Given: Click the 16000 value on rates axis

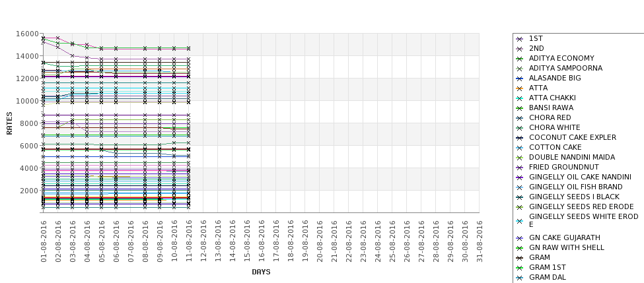Looking at the screenshot, I should [x=28, y=34].
